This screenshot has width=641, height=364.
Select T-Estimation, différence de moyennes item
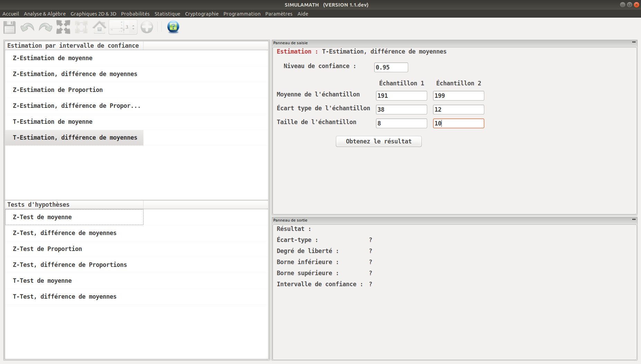(74, 138)
